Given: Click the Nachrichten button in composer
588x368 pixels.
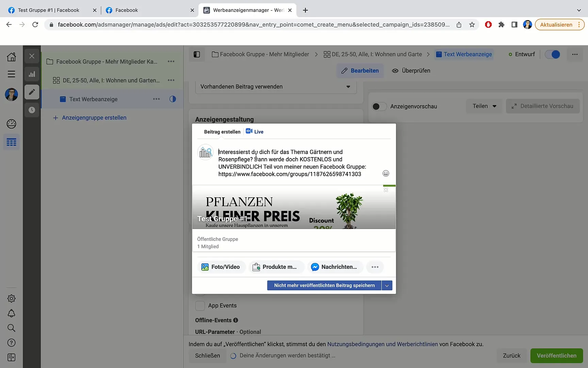Looking at the screenshot, I should click(x=335, y=267).
